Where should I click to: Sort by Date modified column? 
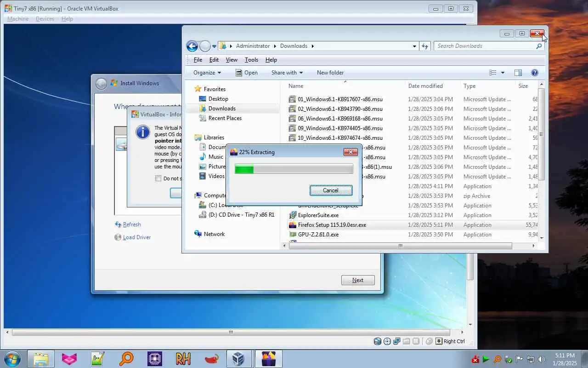[425, 86]
